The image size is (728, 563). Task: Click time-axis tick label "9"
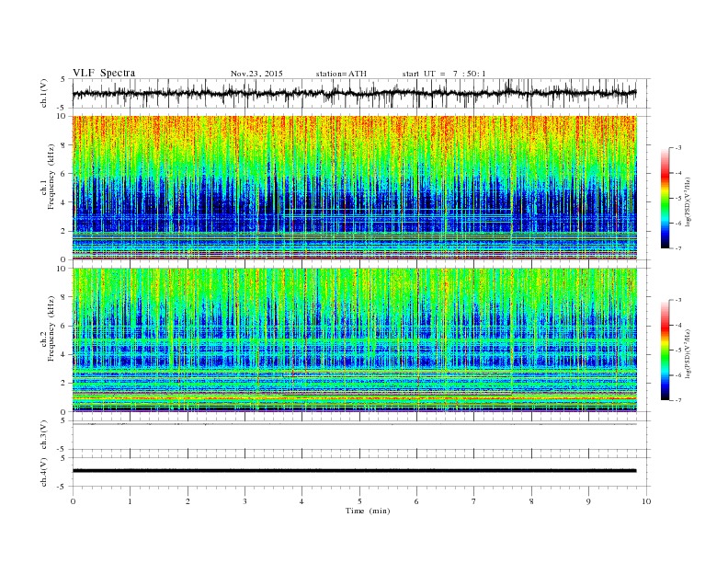(x=588, y=501)
